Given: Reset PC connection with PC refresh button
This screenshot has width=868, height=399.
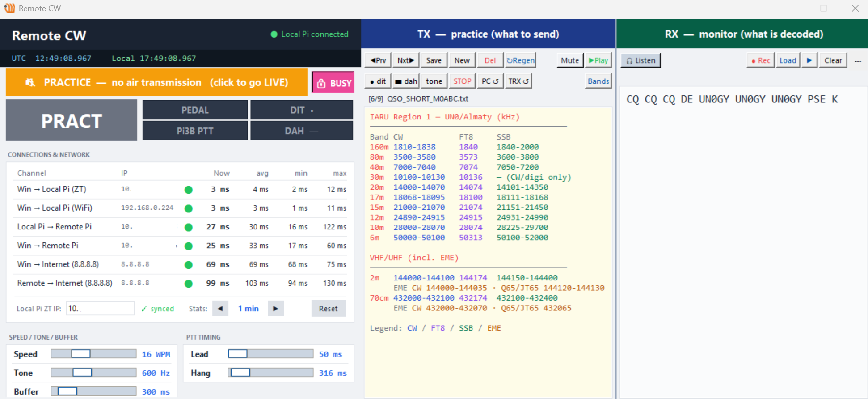Looking at the screenshot, I should pos(490,81).
